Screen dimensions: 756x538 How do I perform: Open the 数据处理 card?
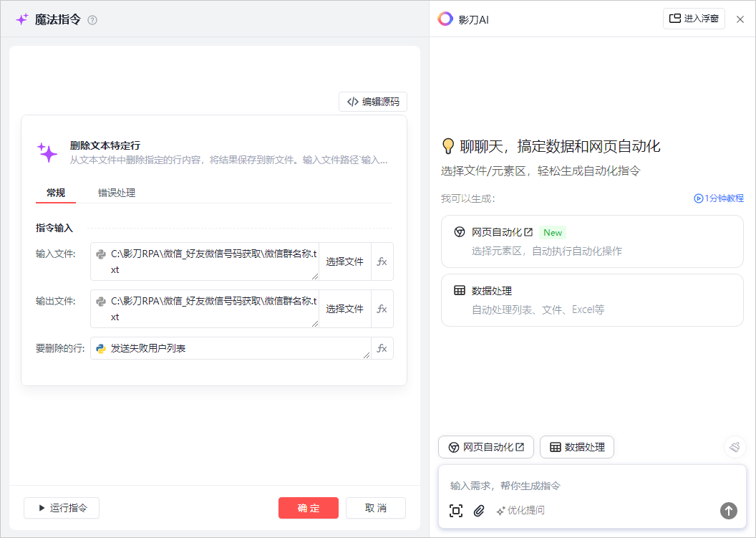pyautogui.click(x=592, y=300)
